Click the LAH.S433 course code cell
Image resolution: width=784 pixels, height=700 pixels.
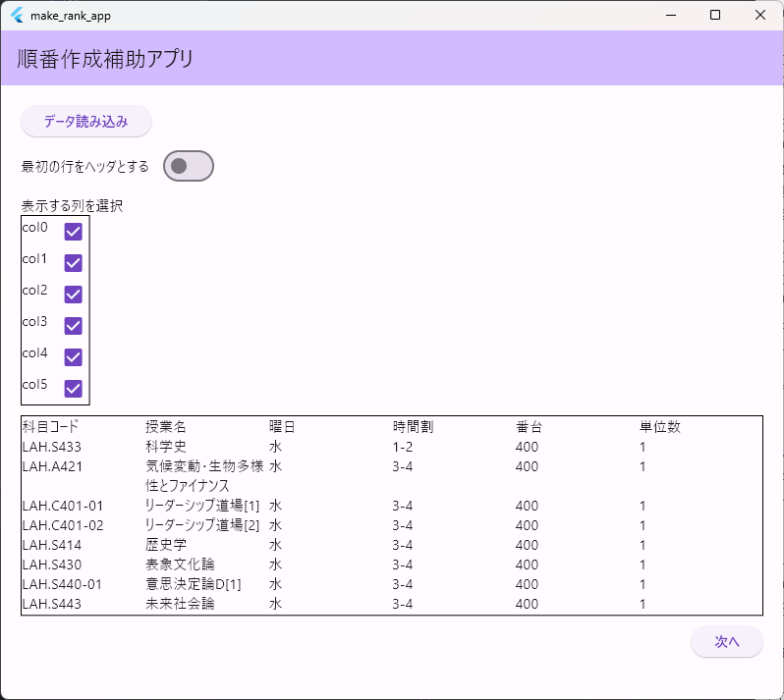(52, 447)
